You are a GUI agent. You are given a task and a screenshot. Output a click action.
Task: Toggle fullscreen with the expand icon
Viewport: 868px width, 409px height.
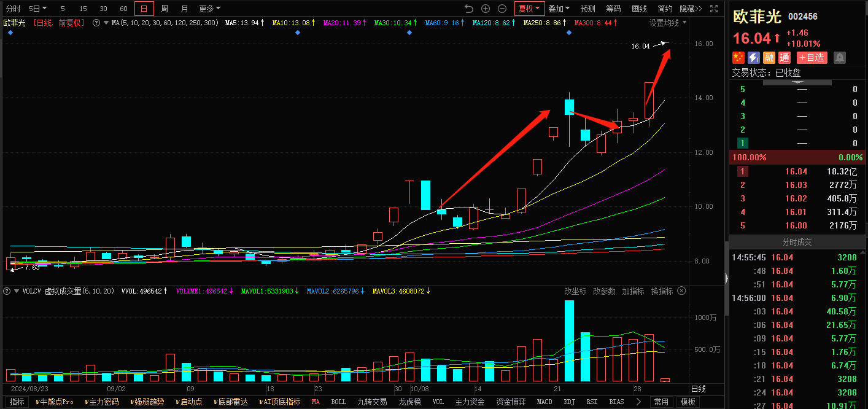(713, 9)
